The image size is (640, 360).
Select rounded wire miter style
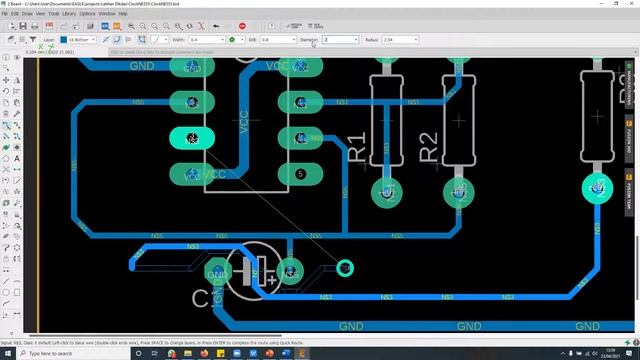(117, 40)
